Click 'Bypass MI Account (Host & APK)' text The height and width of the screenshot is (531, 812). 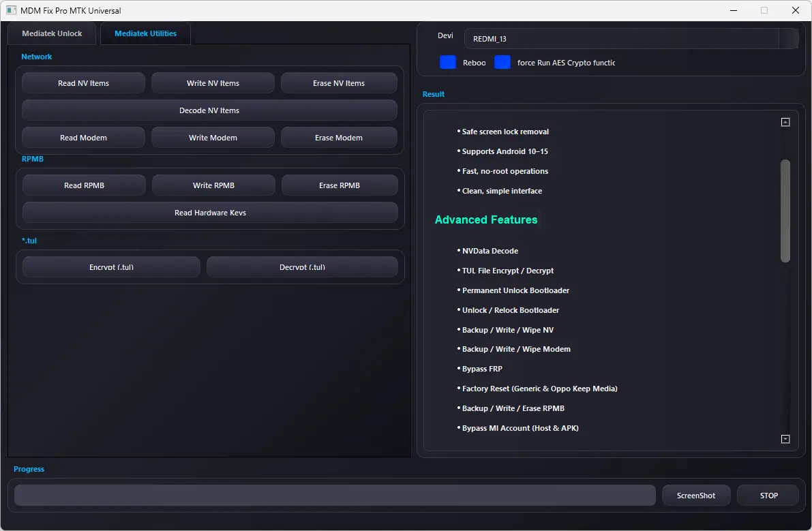pyautogui.click(x=520, y=428)
